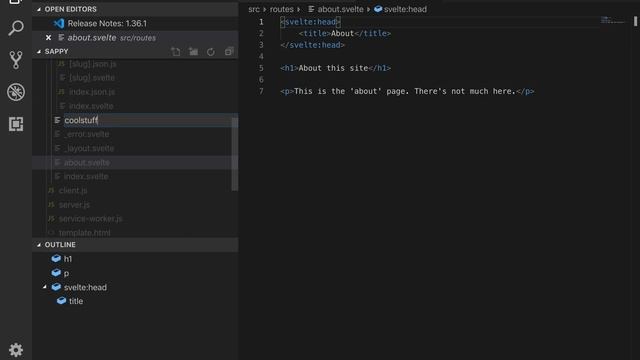Click line number 5 in the gutter
This screenshot has width=640, height=360.
click(261, 68)
